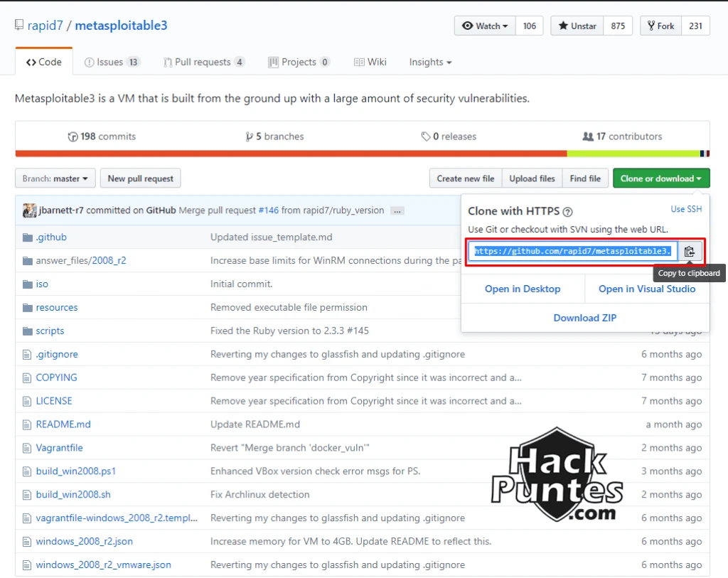
Task: Open the Branch: master dropdown
Action: coord(55,178)
